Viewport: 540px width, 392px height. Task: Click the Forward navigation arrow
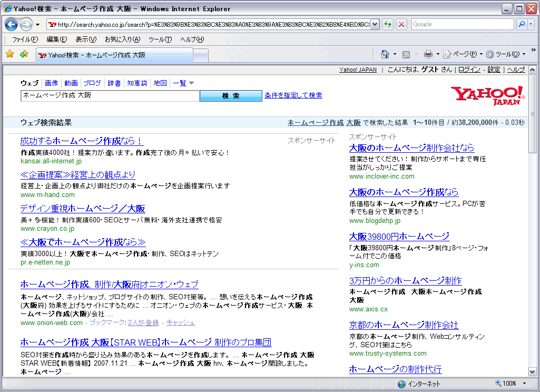tap(26, 24)
